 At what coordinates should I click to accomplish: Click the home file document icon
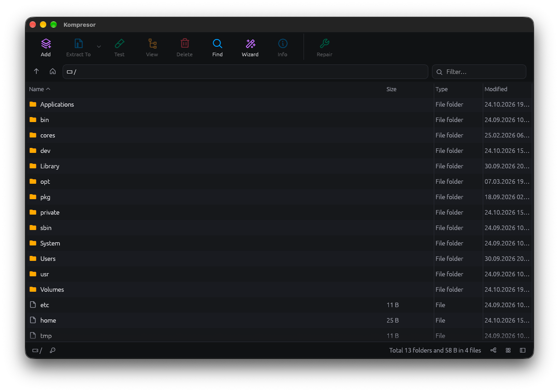pos(33,320)
